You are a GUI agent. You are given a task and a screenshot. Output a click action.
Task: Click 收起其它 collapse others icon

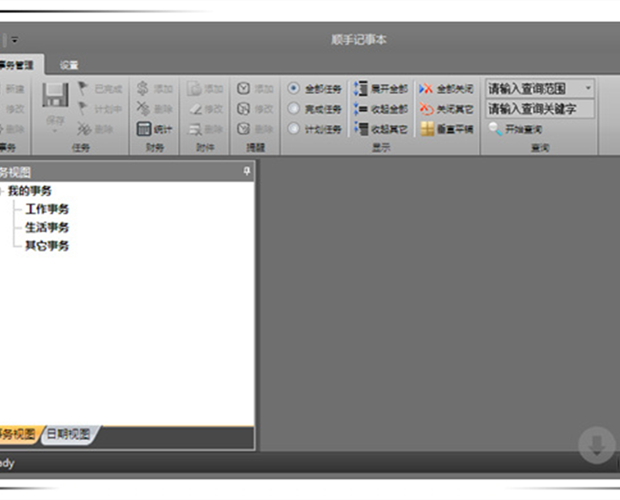361,129
